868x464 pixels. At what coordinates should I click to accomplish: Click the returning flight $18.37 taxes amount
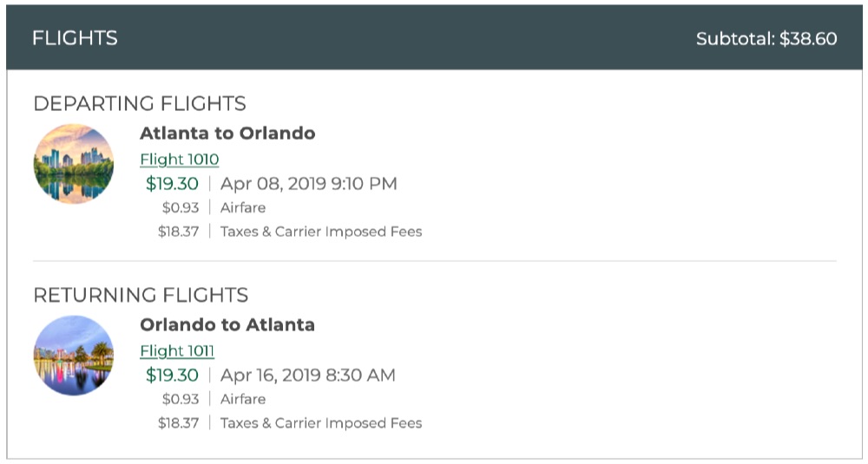click(178, 423)
